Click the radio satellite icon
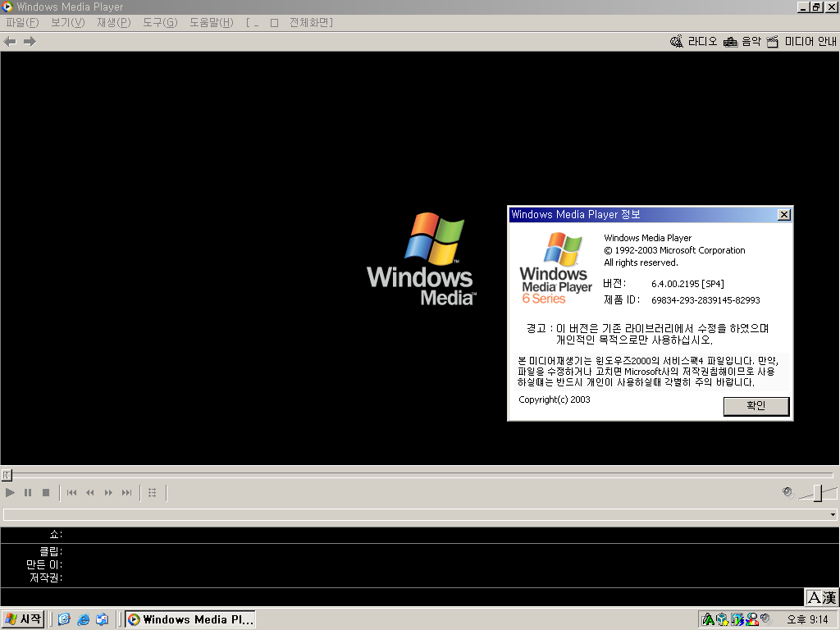Image resolution: width=840 pixels, height=630 pixels. tap(677, 41)
